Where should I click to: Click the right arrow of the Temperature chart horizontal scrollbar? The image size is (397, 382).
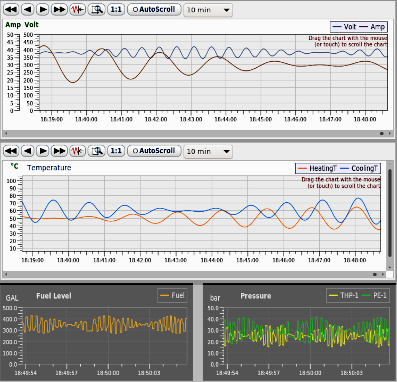383,275
